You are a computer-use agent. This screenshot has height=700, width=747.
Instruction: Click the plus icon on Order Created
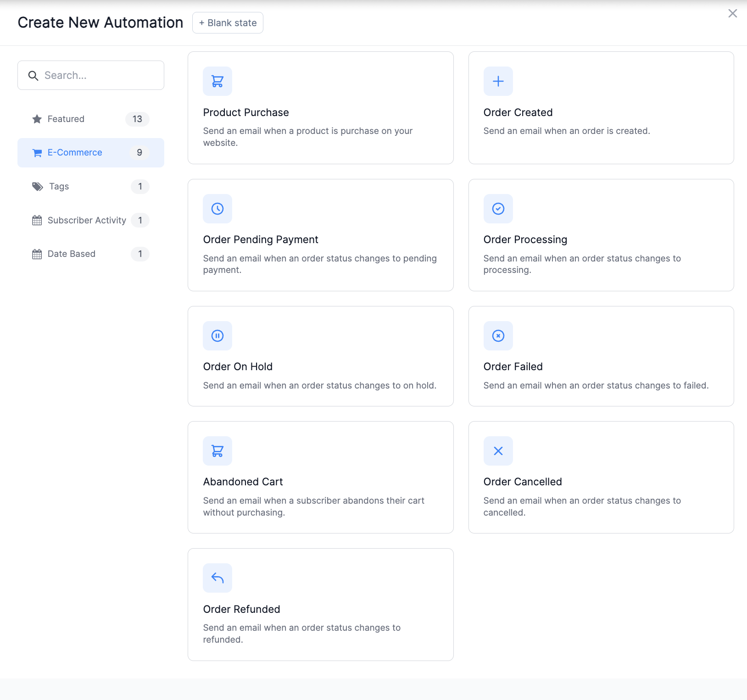498,81
